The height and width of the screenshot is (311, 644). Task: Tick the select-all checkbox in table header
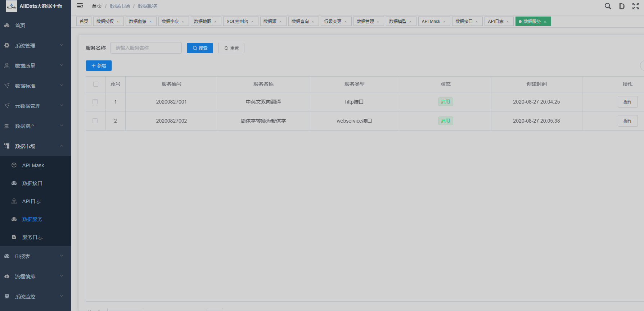point(96,84)
